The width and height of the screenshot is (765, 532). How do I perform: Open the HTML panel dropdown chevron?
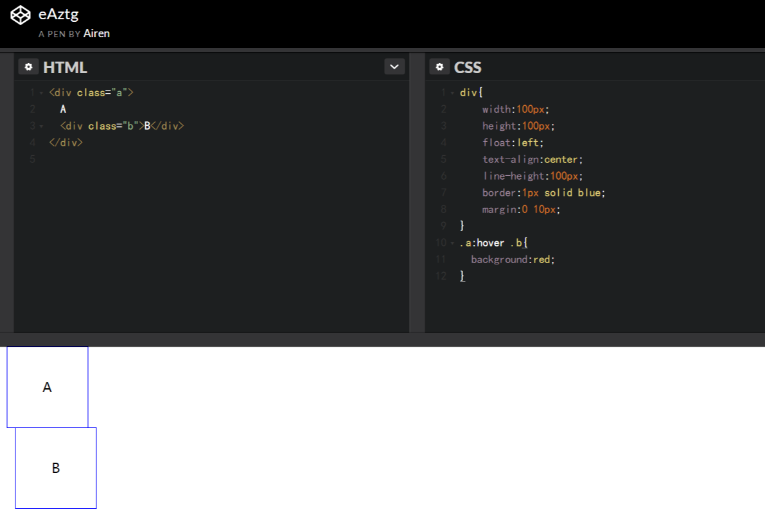[x=394, y=66]
